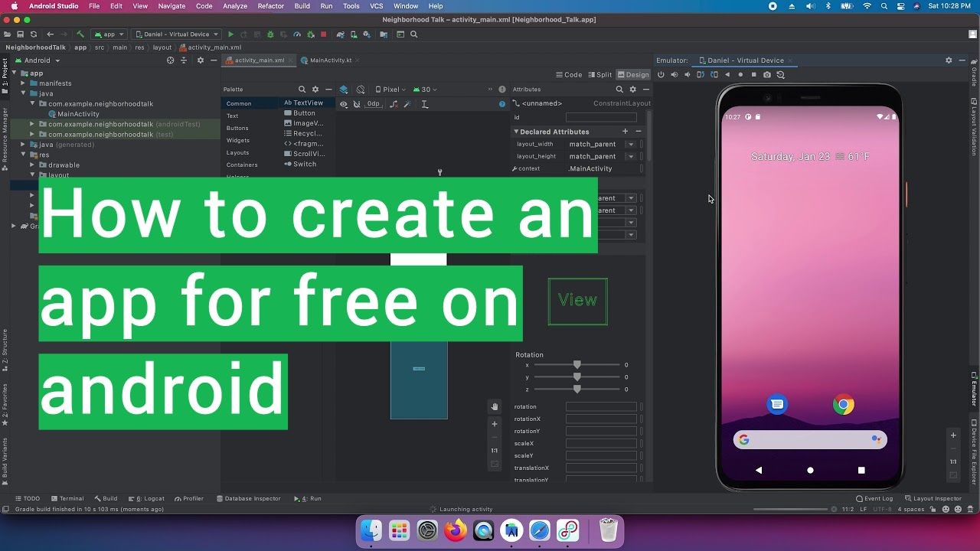Open the Daniel - Virtual Device selector
Viewport: 980px width, 551px height.
(176, 34)
